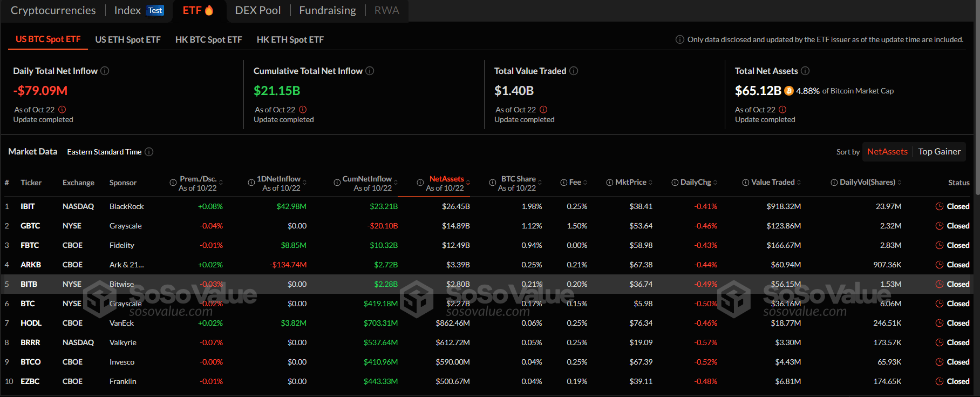Sort by Prem./Dsc. column arrows

coord(221,182)
